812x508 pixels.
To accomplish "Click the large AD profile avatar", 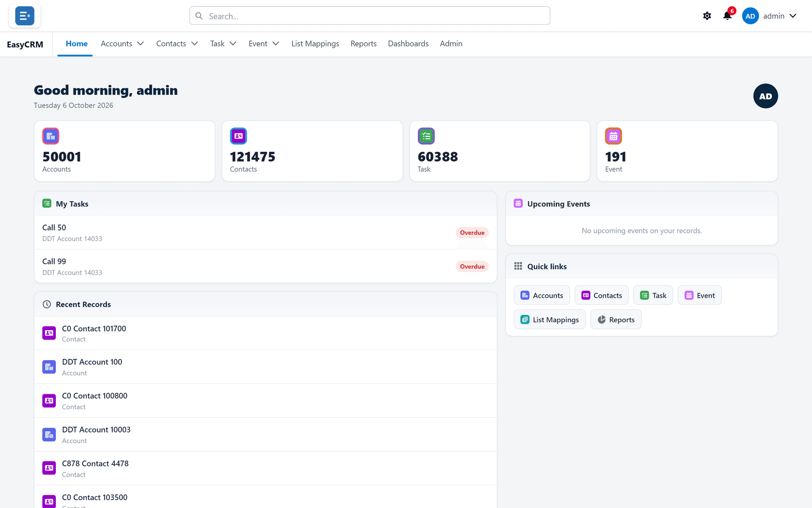I will coord(765,96).
